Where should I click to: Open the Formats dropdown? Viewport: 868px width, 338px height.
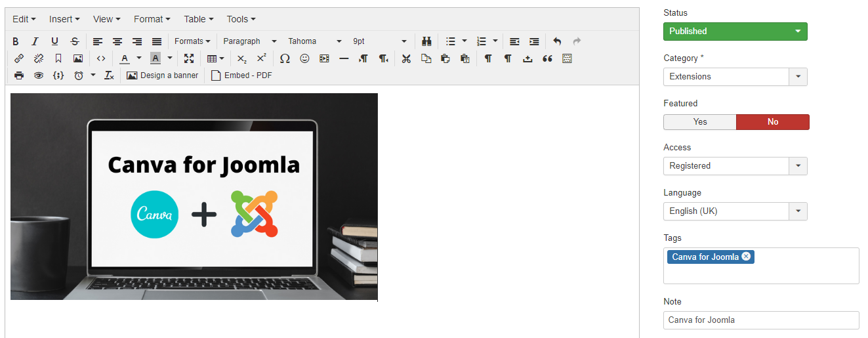click(192, 41)
